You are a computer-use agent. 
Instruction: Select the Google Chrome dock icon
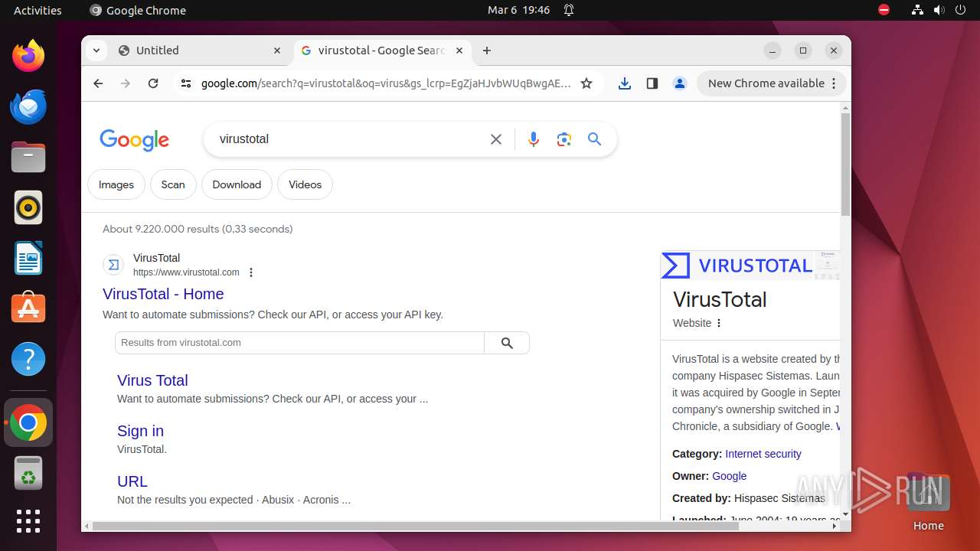click(x=28, y=422)
